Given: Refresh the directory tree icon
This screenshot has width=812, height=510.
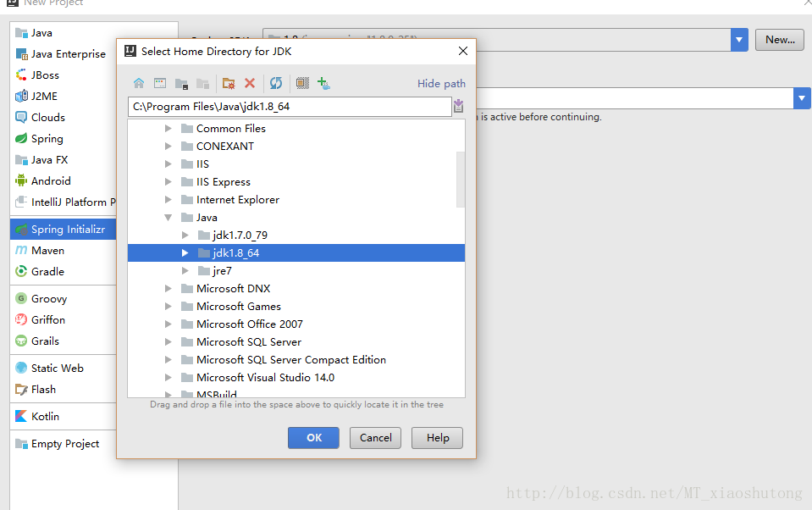Looking at the screenshot, I should (x=276, y=83).
